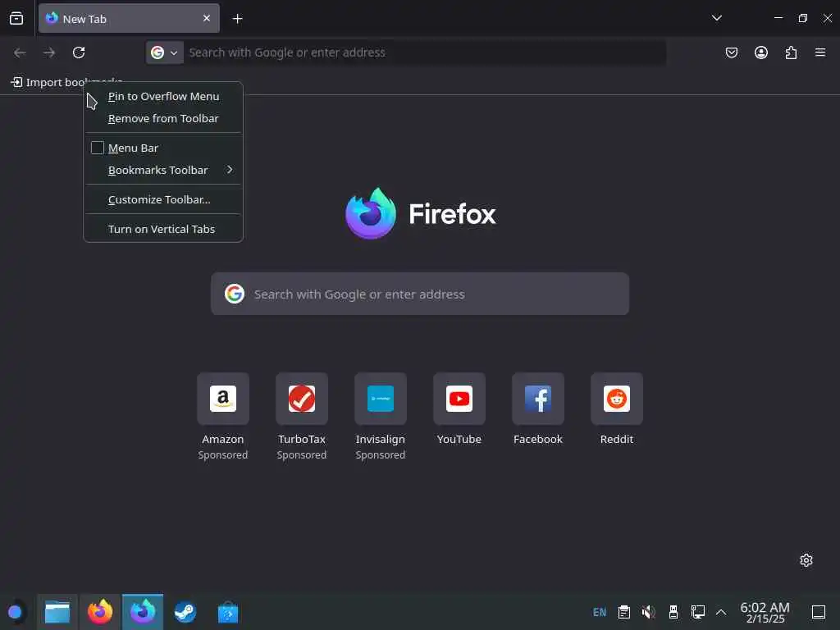This screenshot has width=840, height=630.
Task: Click the show desktop button in the taskbar
Action: 819,612
